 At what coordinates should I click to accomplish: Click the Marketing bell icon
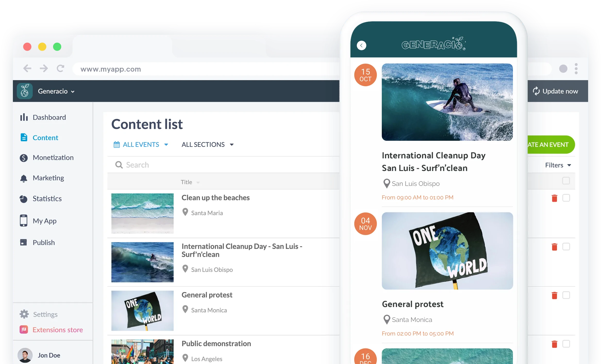point(24,178)
